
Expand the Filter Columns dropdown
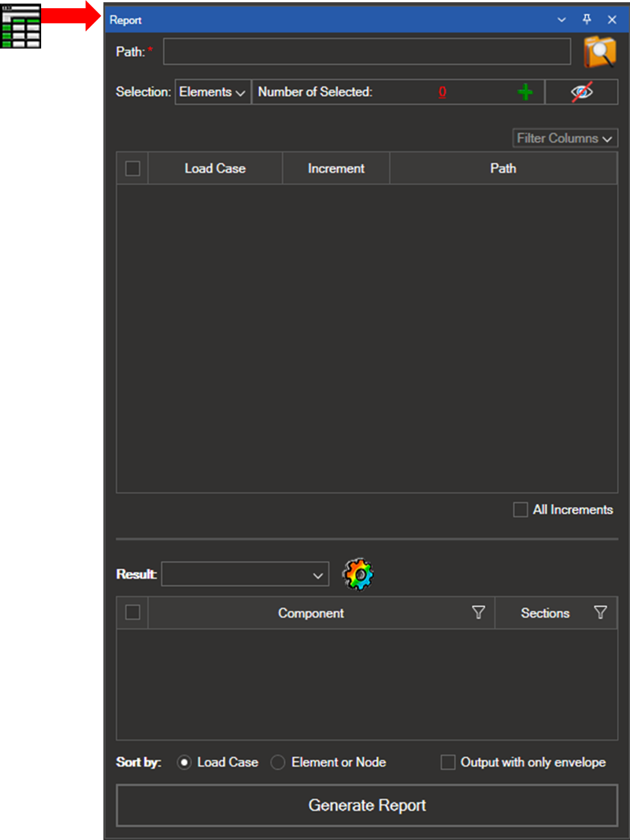[565, 139]
